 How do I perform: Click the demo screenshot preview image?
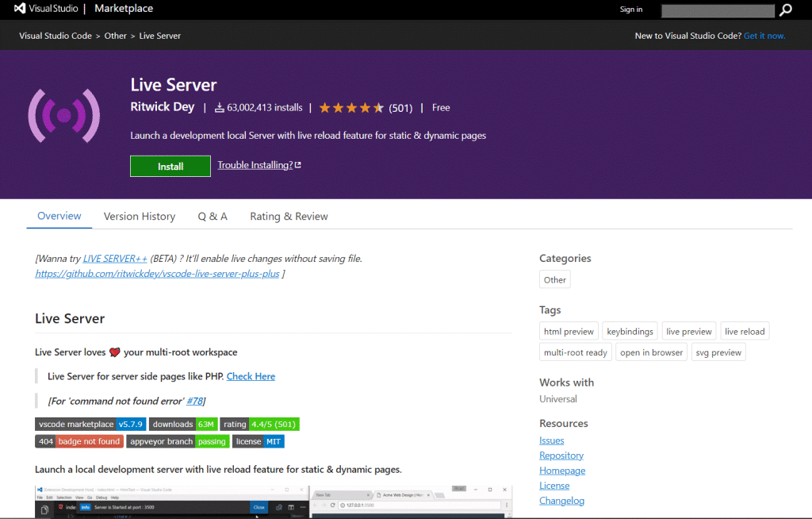click(274, 502)
